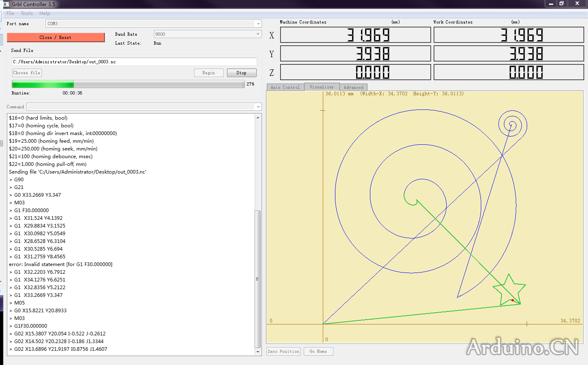
Task: Open the File menu
Action: [10, 13]
